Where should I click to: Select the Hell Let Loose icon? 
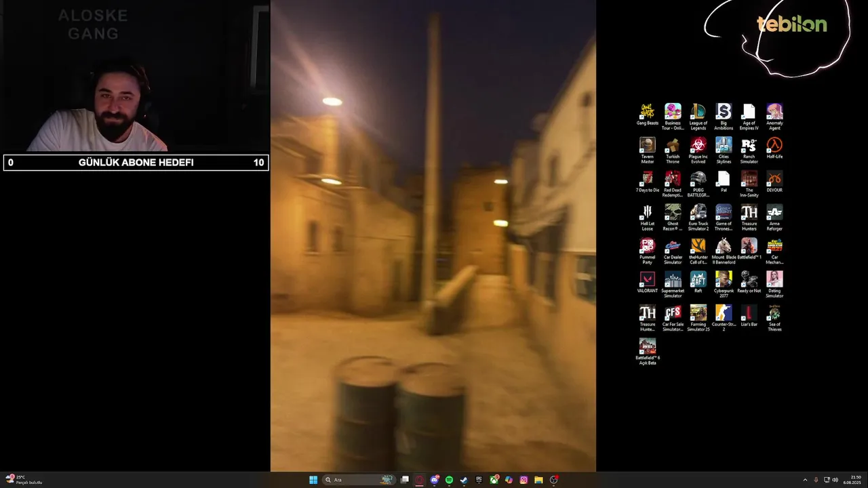(648, 218)
